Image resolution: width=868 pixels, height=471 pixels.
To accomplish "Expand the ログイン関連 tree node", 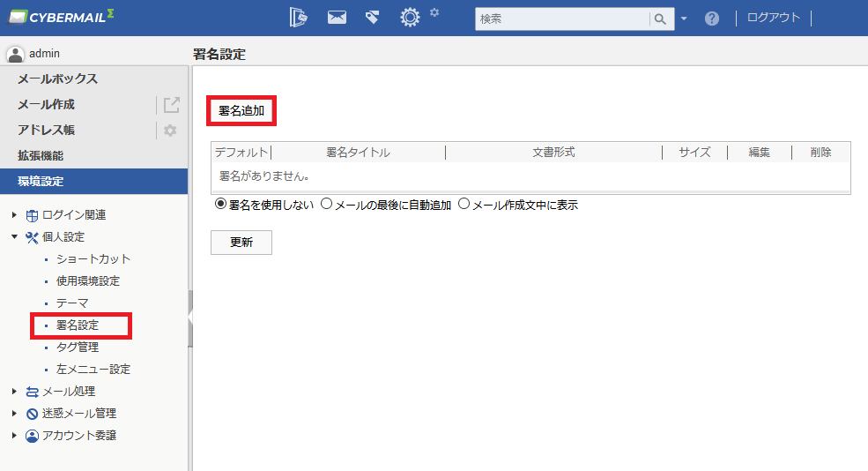I will (x=14, y=215).
